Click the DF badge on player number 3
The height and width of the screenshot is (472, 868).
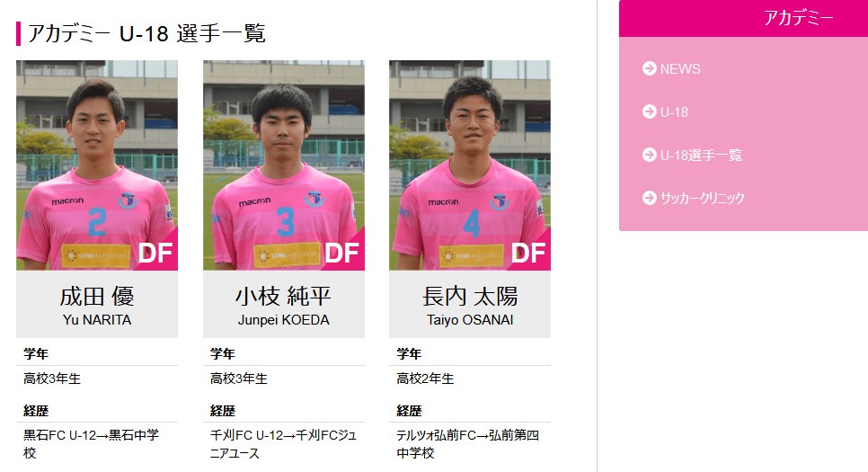[342, 254]
